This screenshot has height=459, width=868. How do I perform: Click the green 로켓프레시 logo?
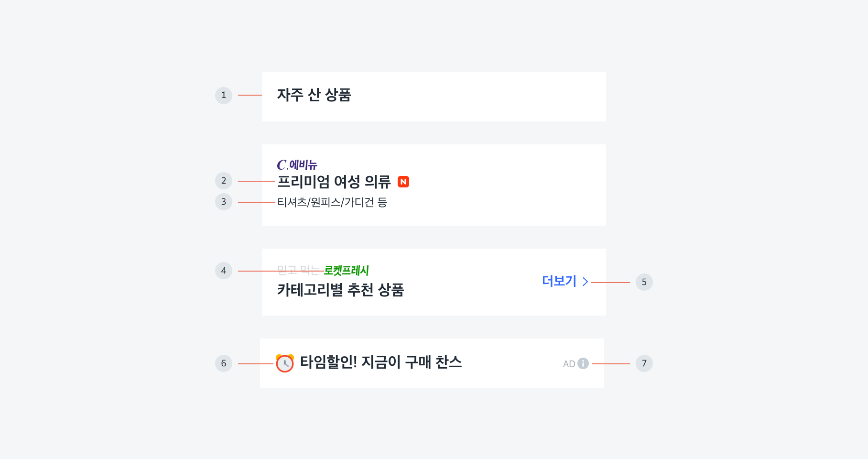[x=347, y=271]
